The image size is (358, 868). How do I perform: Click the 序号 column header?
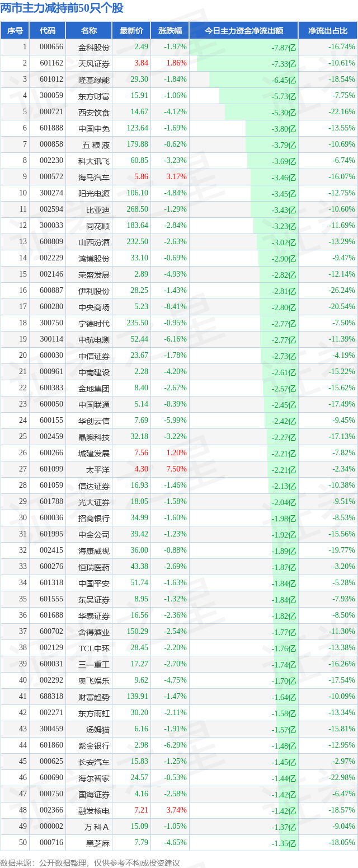point(15,31)
